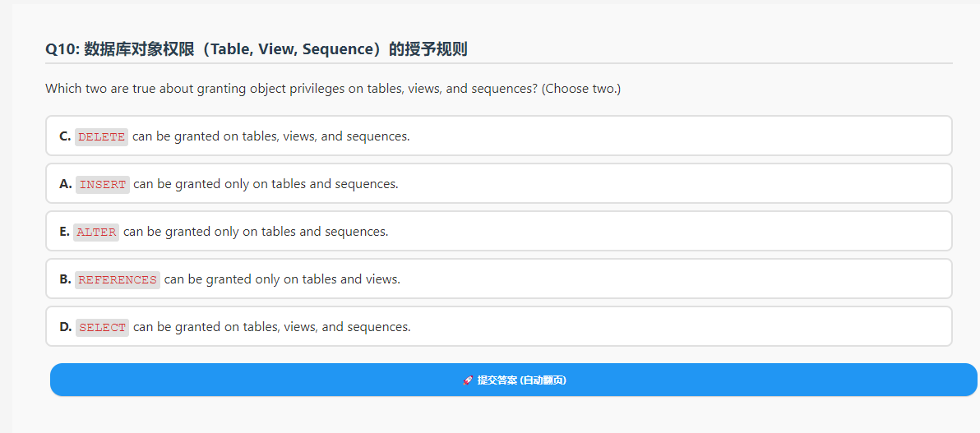Click the red INSERT code badge
980x433 pixels.
tap(103, 184)
